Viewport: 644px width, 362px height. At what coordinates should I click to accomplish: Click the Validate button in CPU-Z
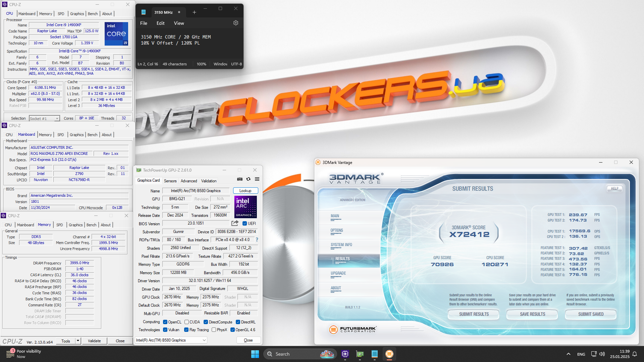(x=94, y=341)
